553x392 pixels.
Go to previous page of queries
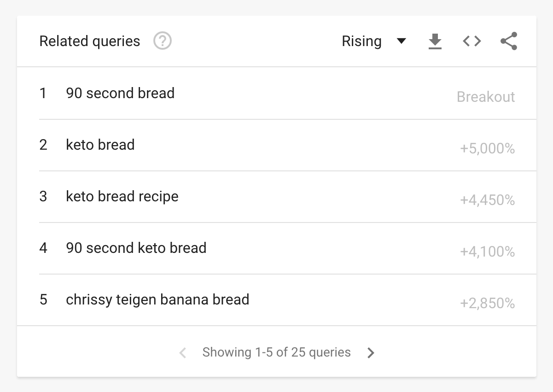click(183, 353)
